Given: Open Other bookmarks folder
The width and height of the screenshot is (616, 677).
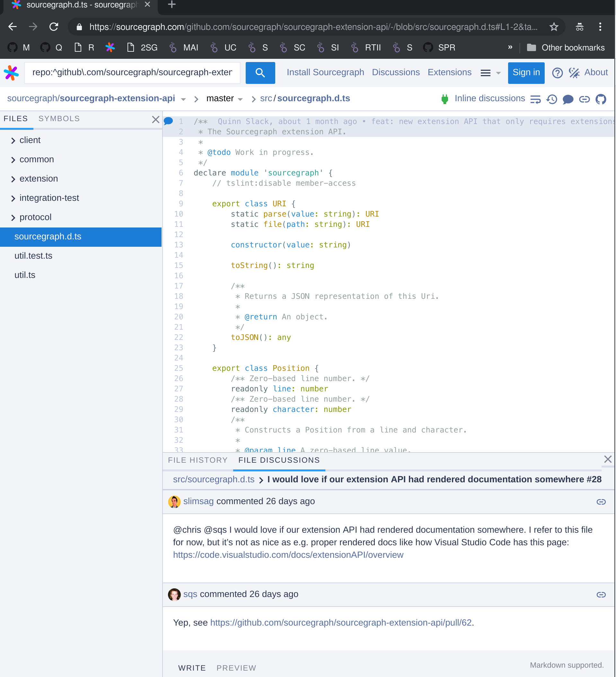Looking at the screenshot, I should (x=566, y=48).
